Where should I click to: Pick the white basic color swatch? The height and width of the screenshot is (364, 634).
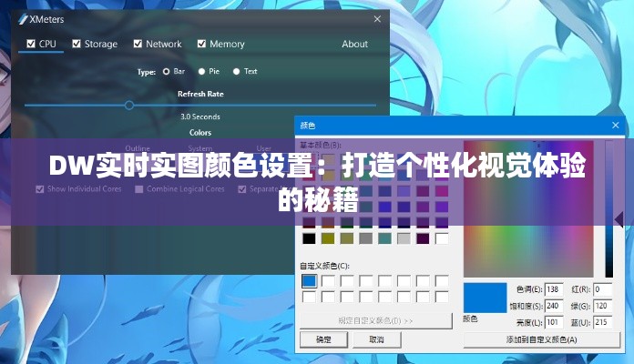click(442, 238)
